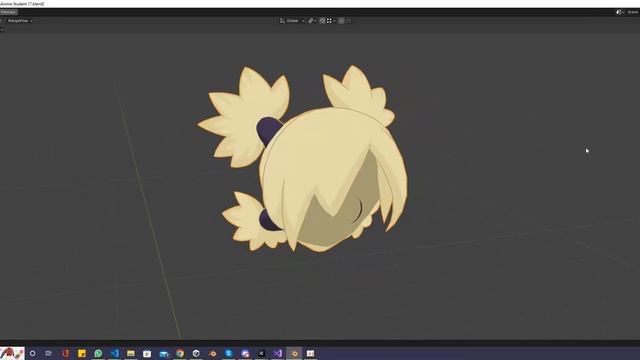Image resolution: width=640 pixels, height=360 pixels.
Task: Open Sticky Notes from the taskbar
Action: click(82, 353)
